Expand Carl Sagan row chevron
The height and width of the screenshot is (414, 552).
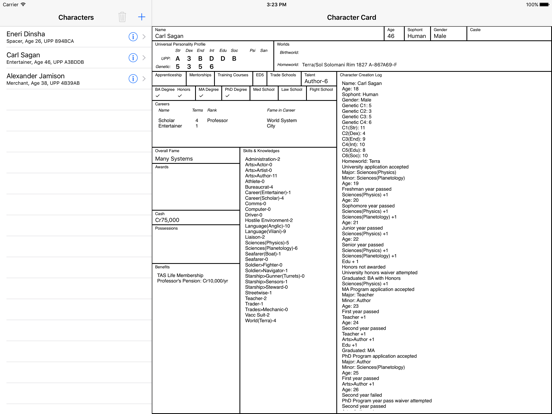(144, 57)
